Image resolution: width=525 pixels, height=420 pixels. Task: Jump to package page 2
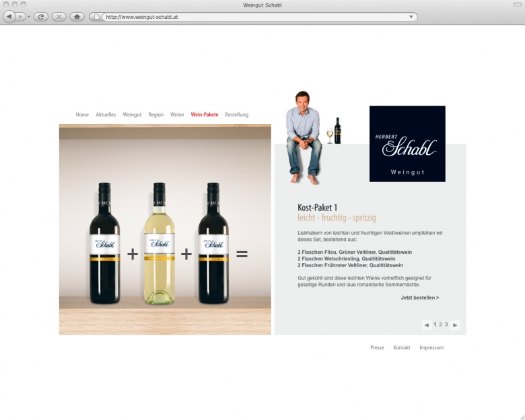(x=441, y=324)
